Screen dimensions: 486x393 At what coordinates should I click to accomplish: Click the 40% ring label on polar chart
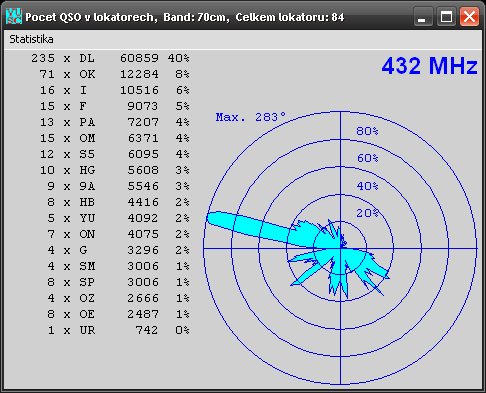click(x=367, y=186)
